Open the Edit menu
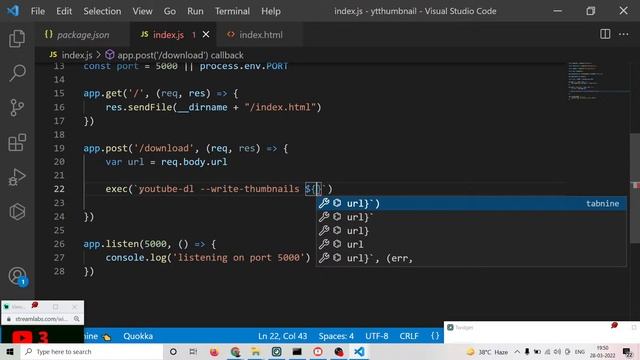Viewport: 640px width, 360px height. (x=64, y=11)
